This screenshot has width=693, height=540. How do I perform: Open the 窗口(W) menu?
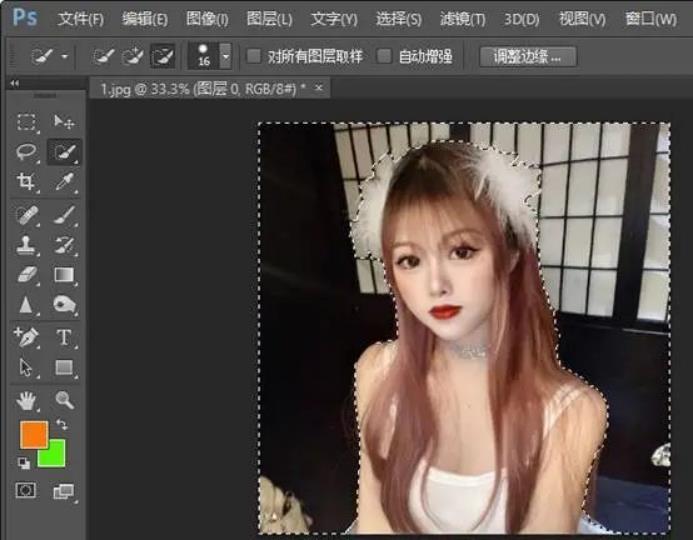651,19
